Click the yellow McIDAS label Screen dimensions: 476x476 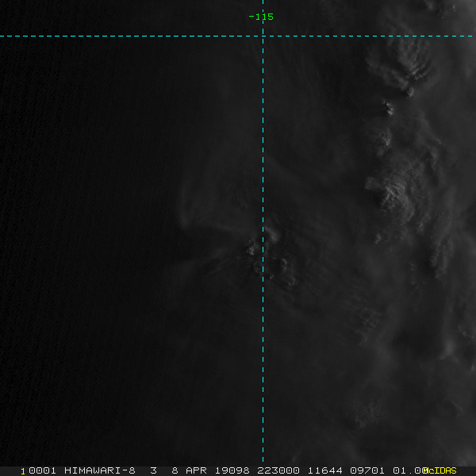click(x=440, y=470)
